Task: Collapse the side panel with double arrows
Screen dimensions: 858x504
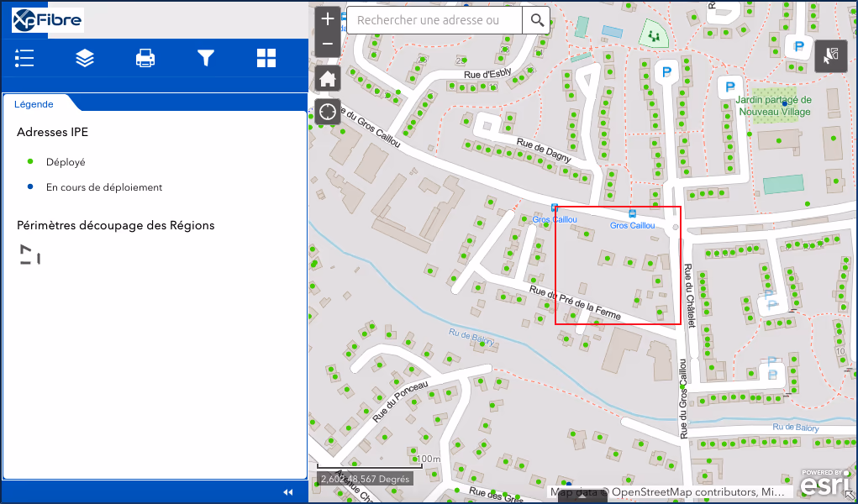Action: (x=288, y=492)
